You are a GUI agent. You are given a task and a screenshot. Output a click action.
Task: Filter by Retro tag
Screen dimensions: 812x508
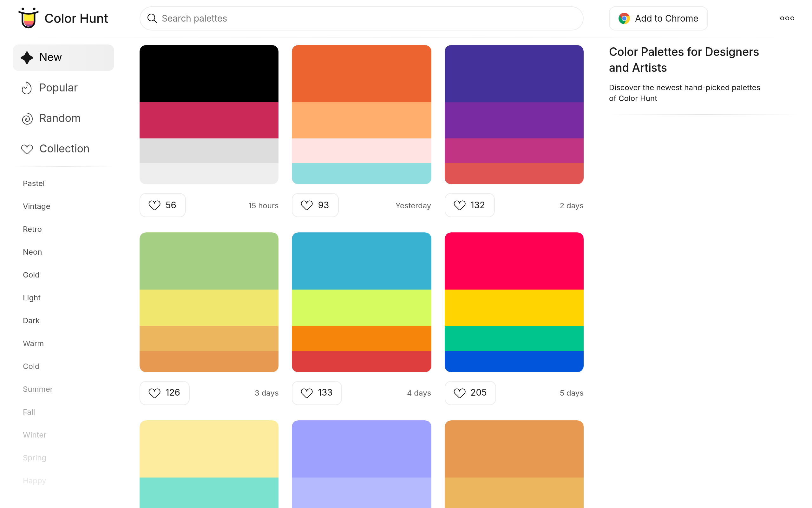point(32,229)
